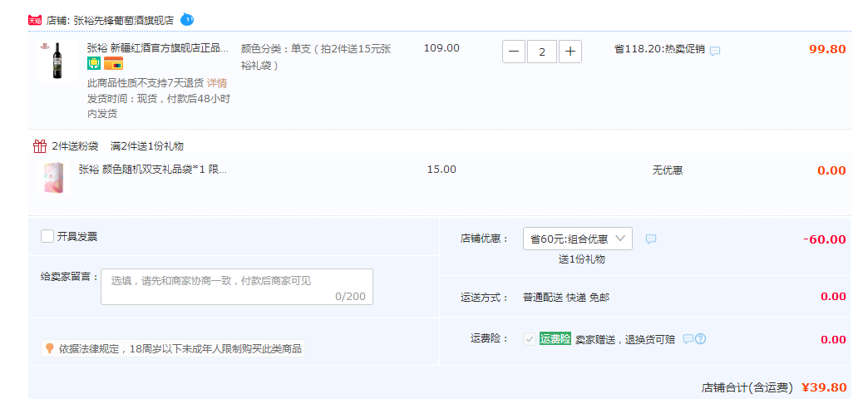Screen dimensions: 868x399
Task: Toggle the 运费险 shipping insurance checkbox
Action: 530,339
